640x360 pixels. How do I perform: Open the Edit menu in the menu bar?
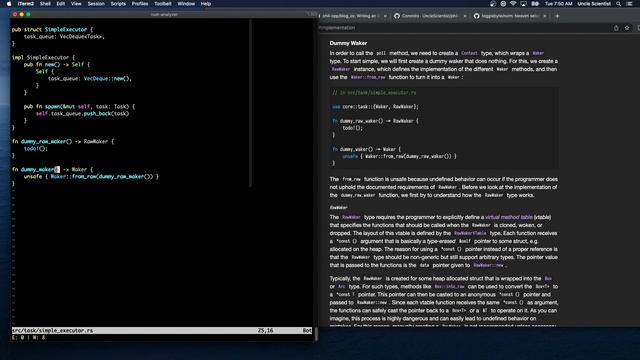click(61, 4)
